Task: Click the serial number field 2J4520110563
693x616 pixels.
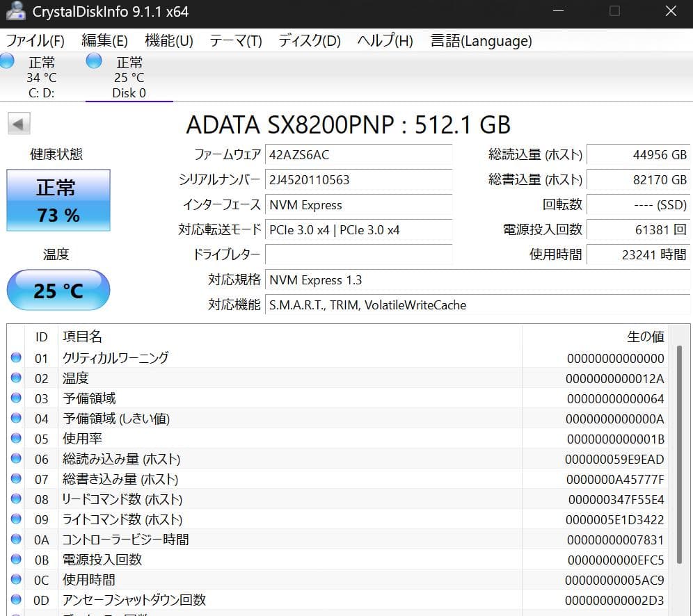Action: coord(358,179)
